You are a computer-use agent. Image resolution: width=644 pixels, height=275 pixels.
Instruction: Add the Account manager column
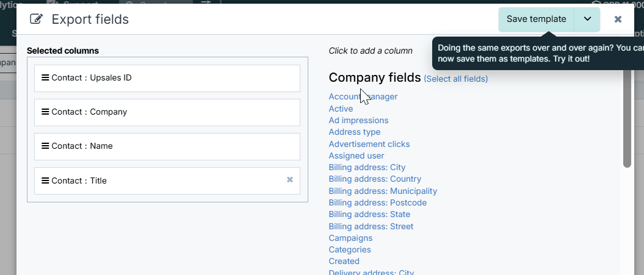coord(363,96)
